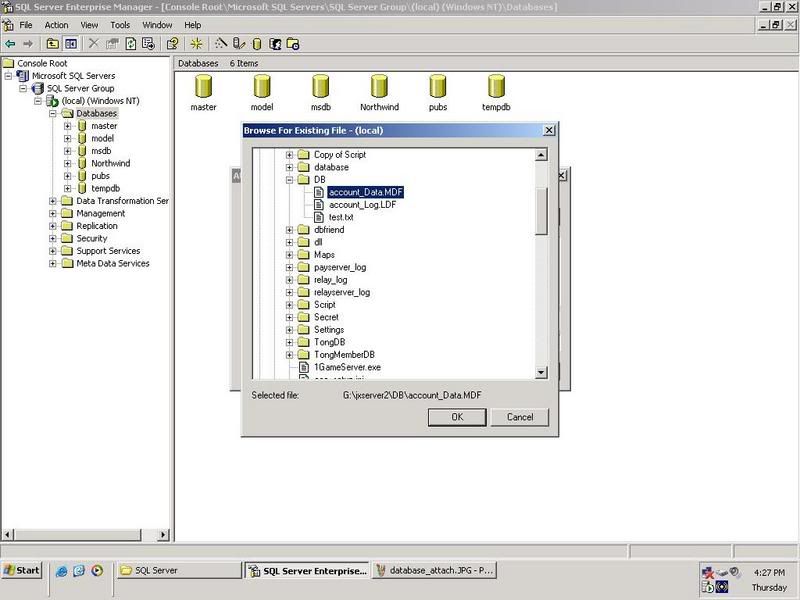Screen dimensions: 800x600
Task: Close the Browse For Existing File dialog
Action: pos(548,130)
